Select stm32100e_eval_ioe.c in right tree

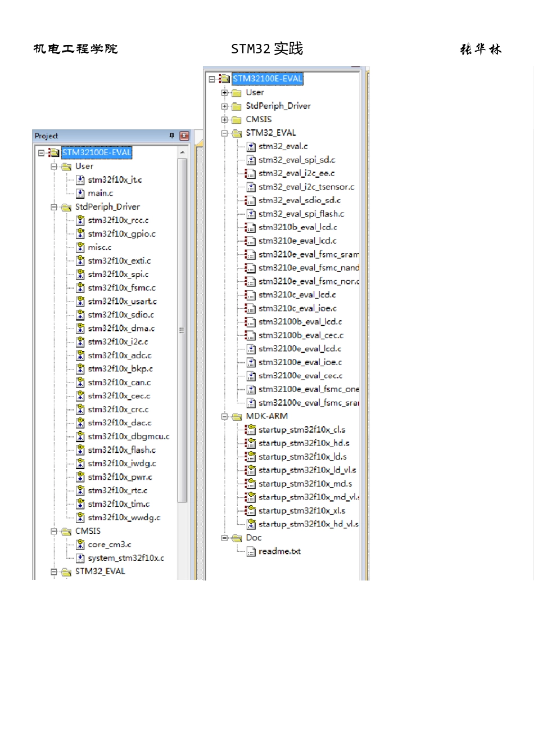coord(300,362)
